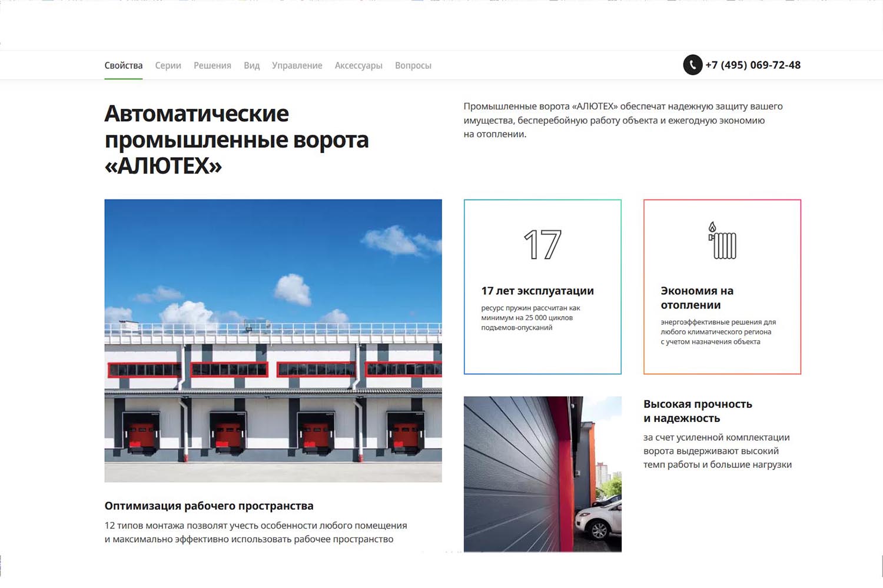
Task: Click the intro paragraph about 'АЛЮТЕХ' gates
Action: [623, 120]
